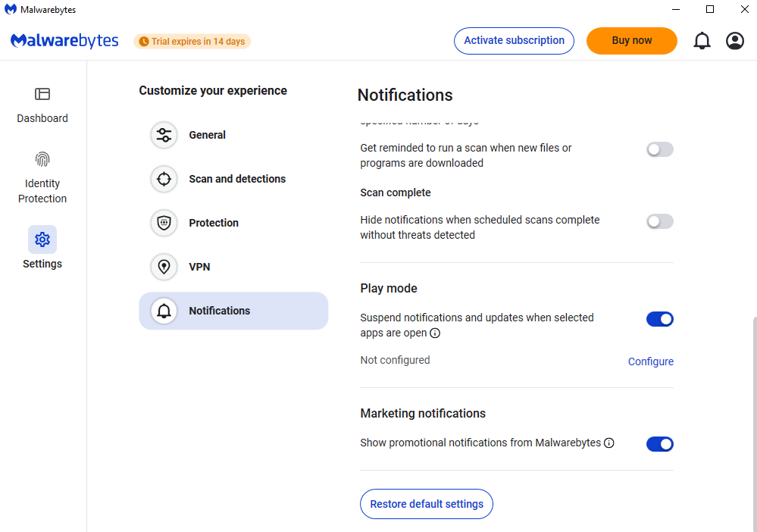
Task: Show info about Play mode suspend option
Action: (435, 333)
